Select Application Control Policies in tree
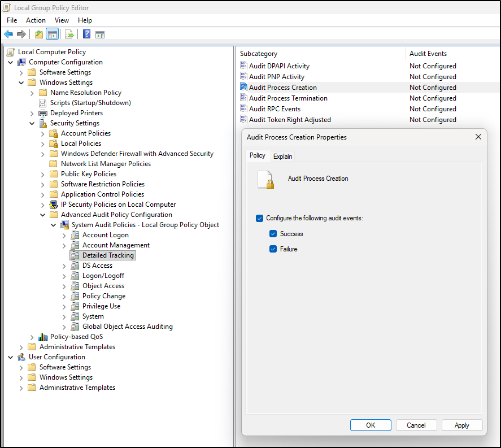 coord(102,194)
